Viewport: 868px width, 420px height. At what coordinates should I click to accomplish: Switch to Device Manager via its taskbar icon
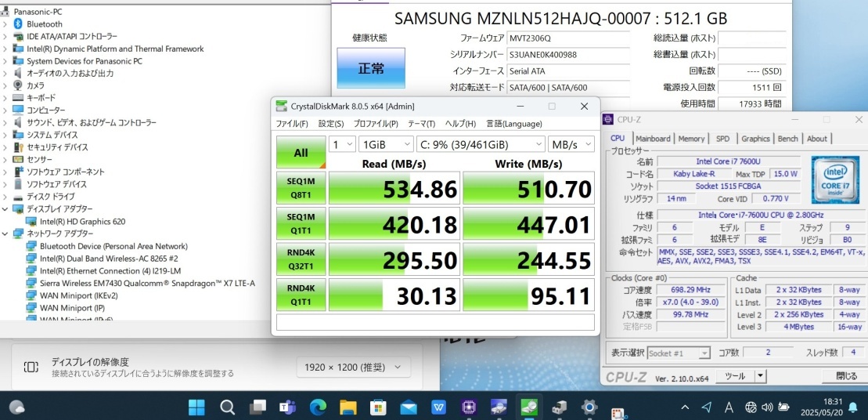(x=559, y=407)
